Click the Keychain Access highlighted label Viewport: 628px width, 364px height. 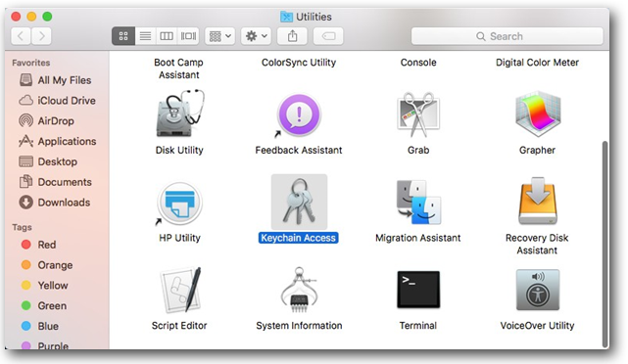pyautogui.click(x=299, y=238)
